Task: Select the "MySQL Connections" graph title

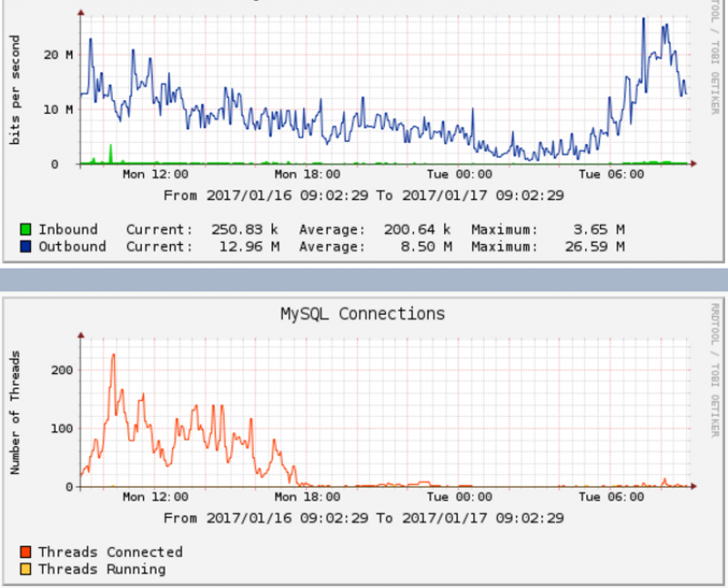Action: 362,314
